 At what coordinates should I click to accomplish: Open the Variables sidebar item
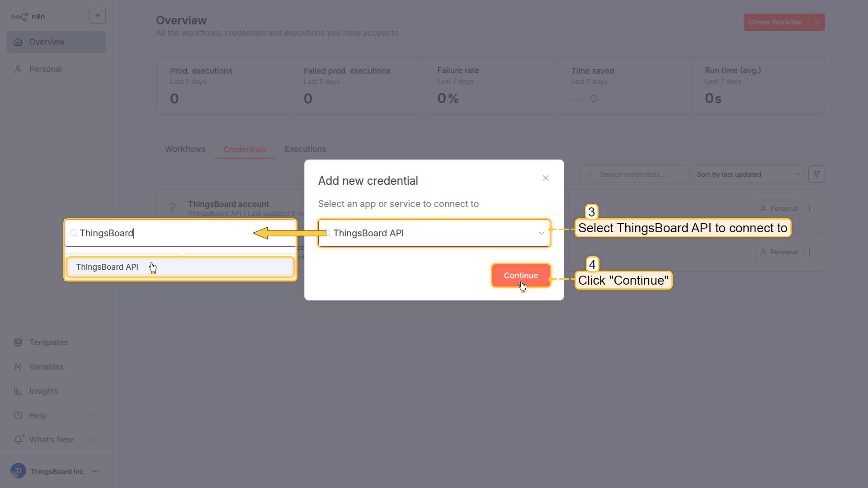click(46, 367)
